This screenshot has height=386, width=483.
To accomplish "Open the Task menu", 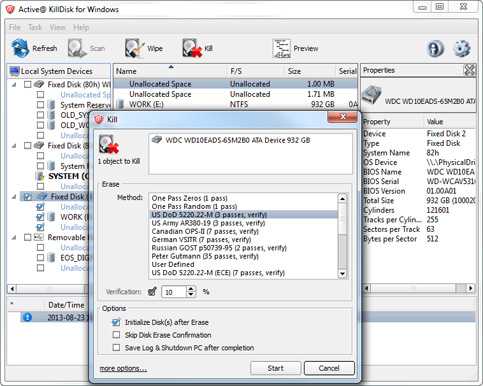I will point(35,27).
